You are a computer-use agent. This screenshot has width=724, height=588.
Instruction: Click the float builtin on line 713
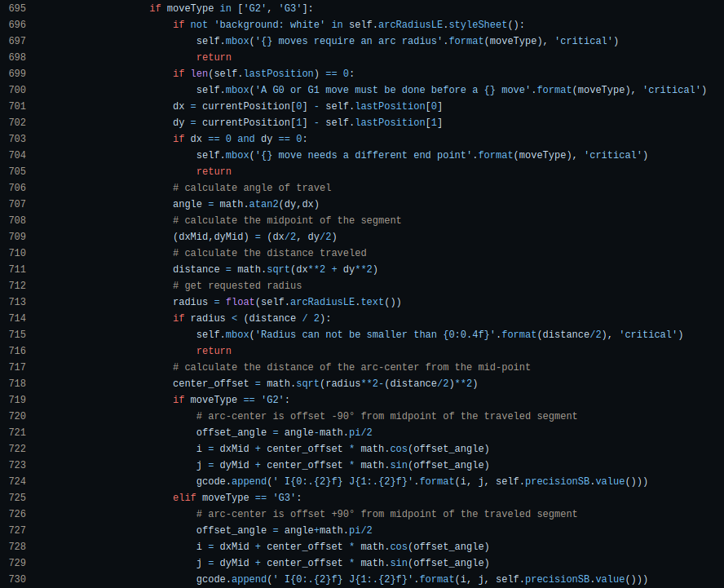tap(240, 302)
